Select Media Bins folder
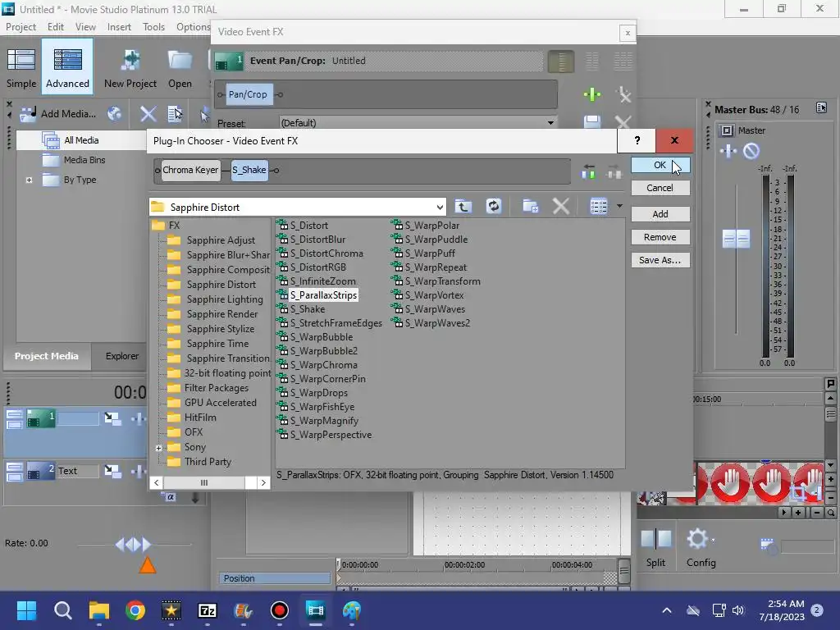 (84, 160)
